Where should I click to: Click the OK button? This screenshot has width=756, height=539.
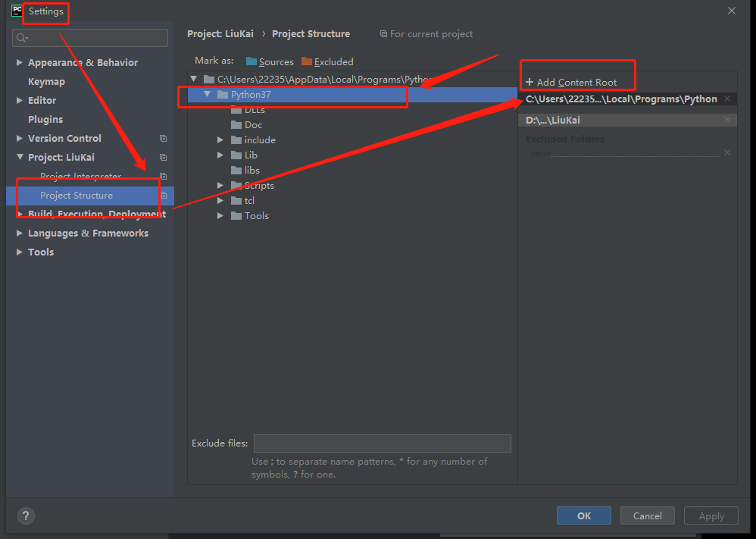[x=584, y=515]
